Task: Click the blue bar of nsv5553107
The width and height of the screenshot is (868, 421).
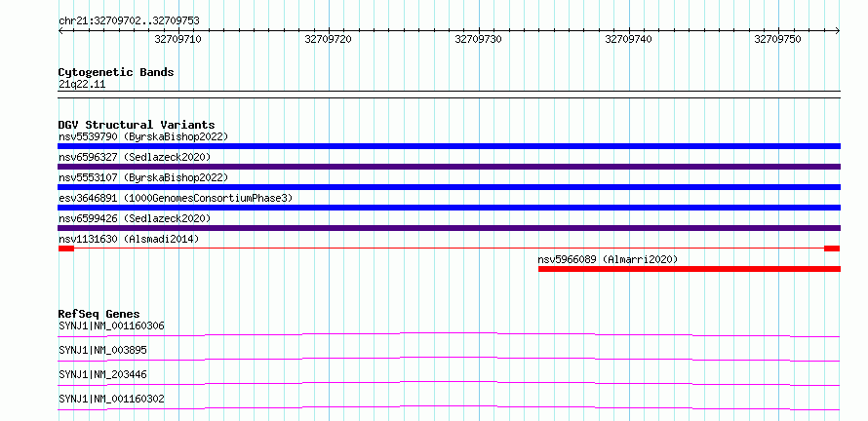Action: pyautogui.click(x=449, y=187)
